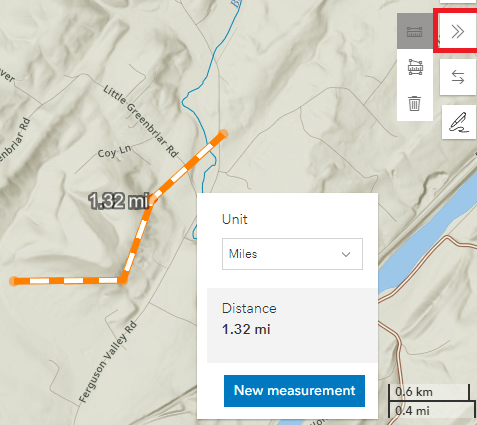Select the northeastern endpoint of the orange line

pos(223,134)
